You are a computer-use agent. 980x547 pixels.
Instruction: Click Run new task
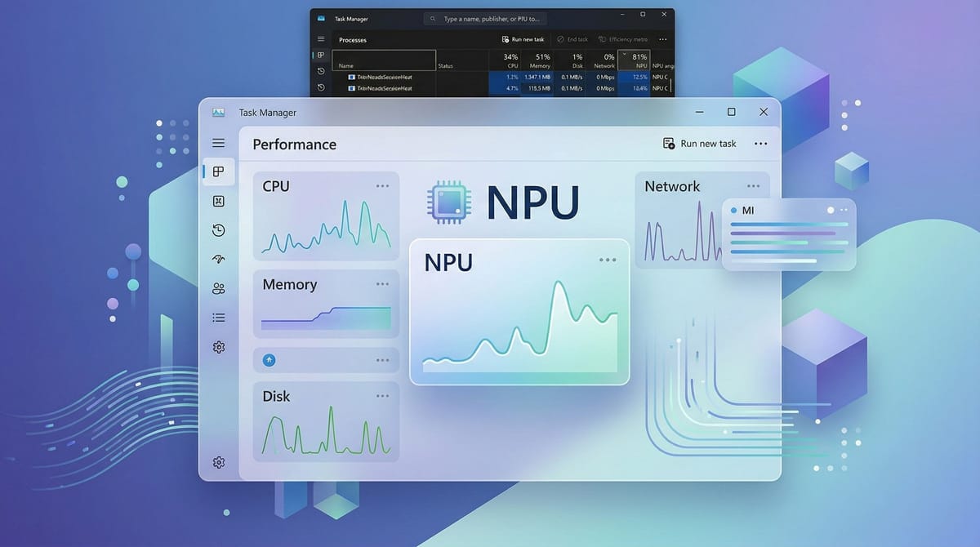pyautogui.click(x=700, y=143)
